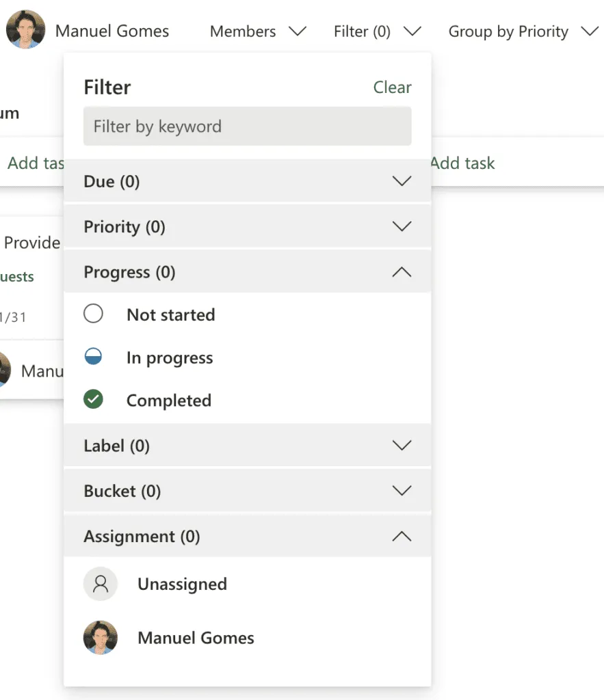Click Manuel Gomes avatar in top header
The image size is (604, 700).
click(25, 30)
